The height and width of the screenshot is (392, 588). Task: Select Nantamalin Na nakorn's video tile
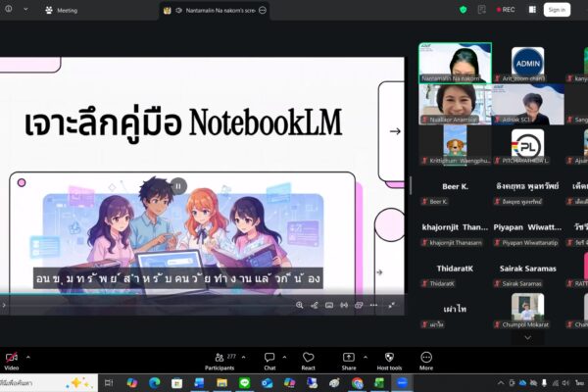coord(455,63)
